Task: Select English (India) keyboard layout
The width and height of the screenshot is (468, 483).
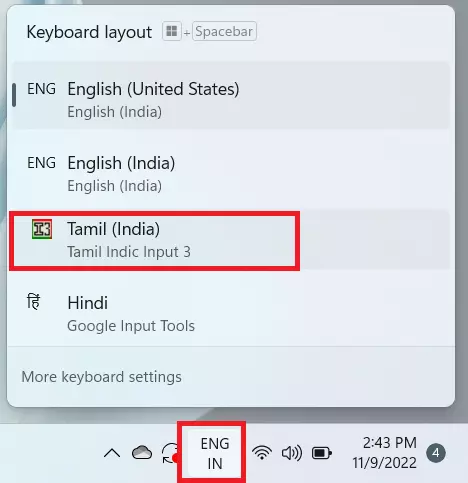Action: [231, 170]
